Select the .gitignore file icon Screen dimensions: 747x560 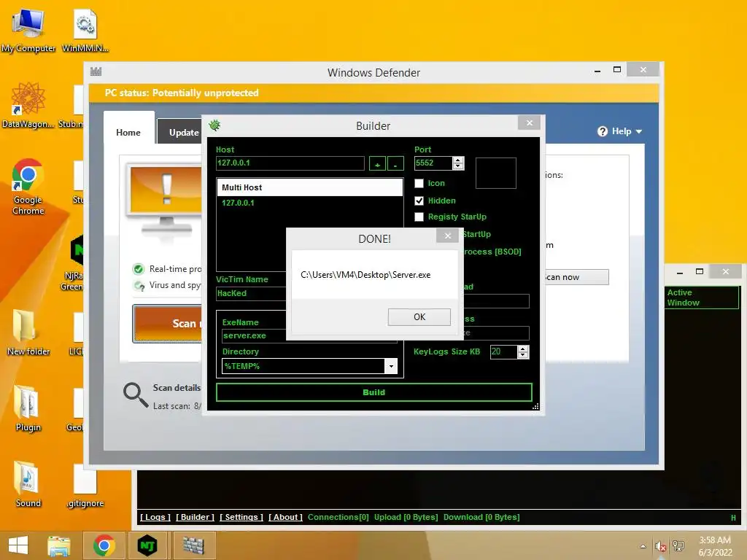(85, 484)
